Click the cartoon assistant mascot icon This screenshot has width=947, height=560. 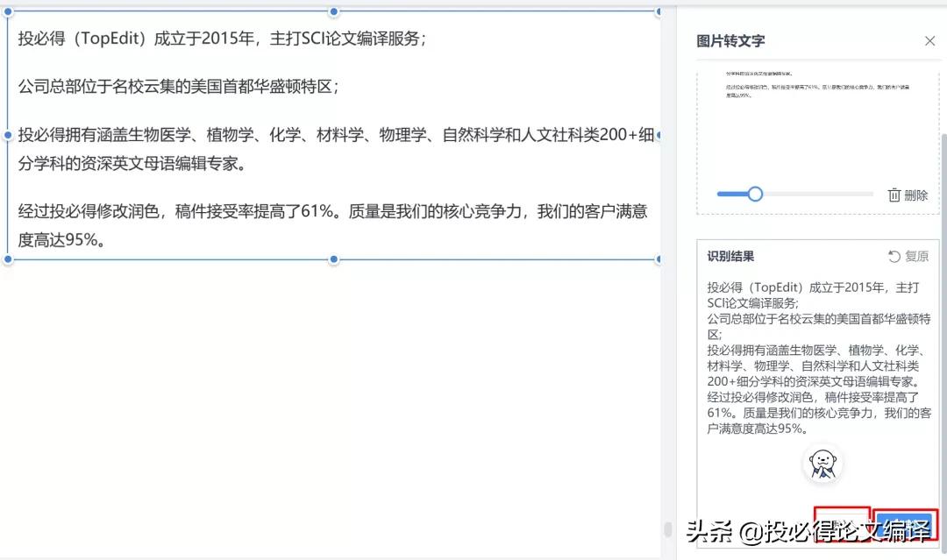pyautogui.click(x=822, y=464)
